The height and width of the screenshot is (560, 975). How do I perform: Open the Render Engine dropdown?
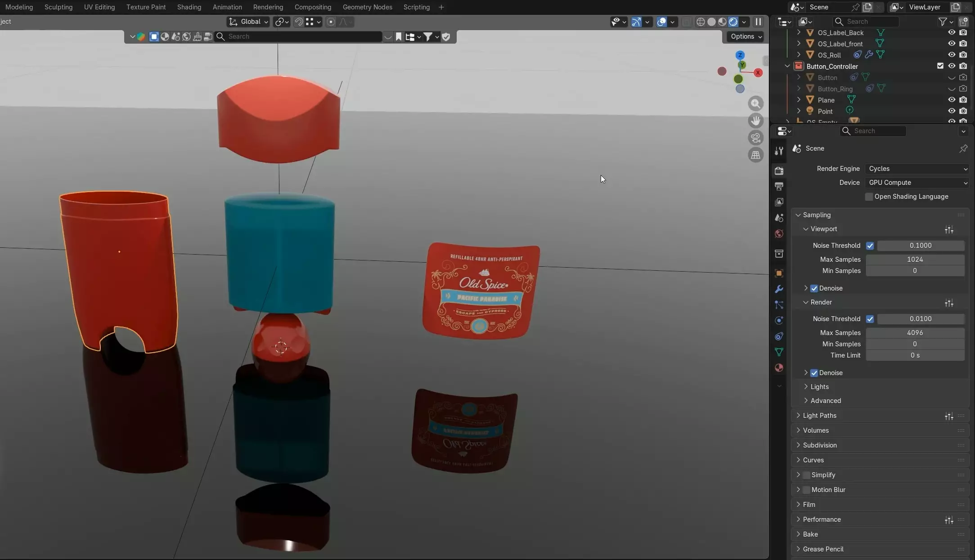pos(917,169)
